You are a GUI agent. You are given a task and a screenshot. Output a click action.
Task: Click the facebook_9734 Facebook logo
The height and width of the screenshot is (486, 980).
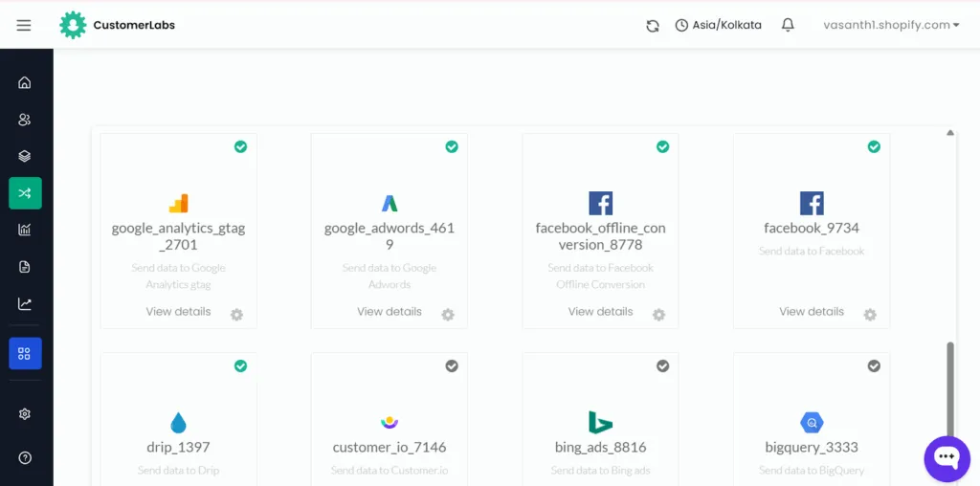(x=812, y=204)
